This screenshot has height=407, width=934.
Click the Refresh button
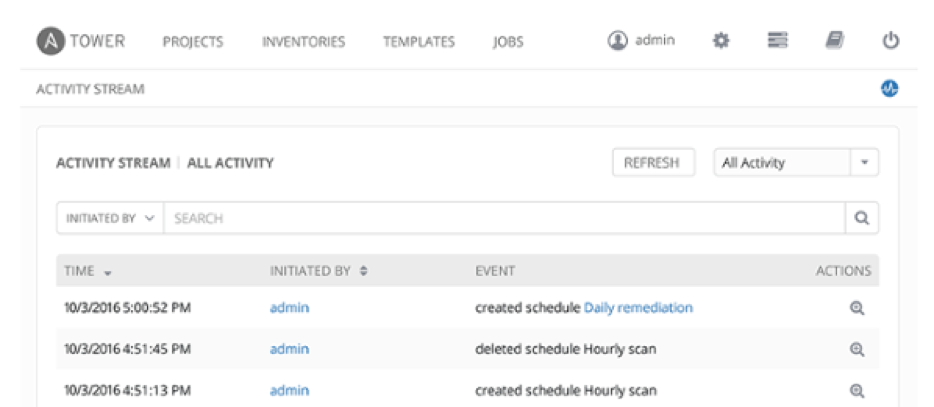(653, 163)
